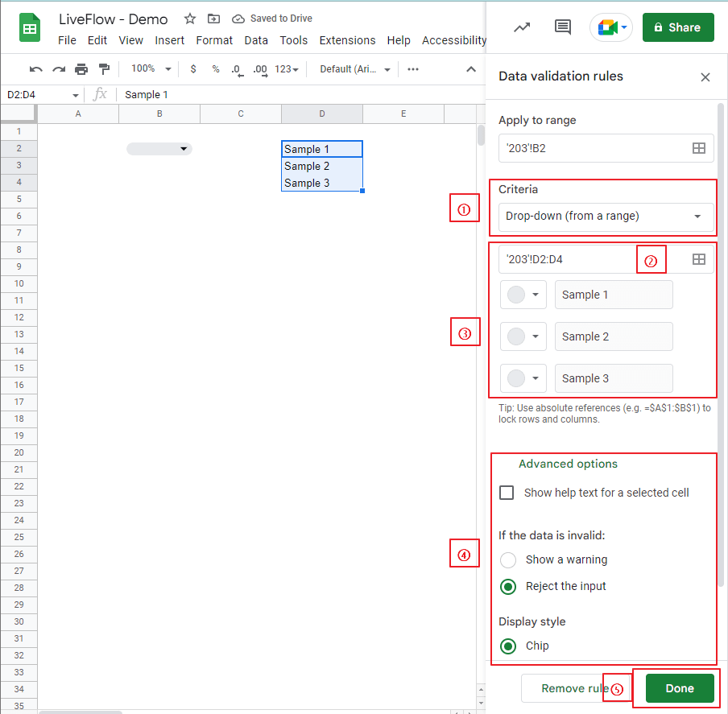Open the Insert menu
728x714 pixels.
[x=169, y=40]
